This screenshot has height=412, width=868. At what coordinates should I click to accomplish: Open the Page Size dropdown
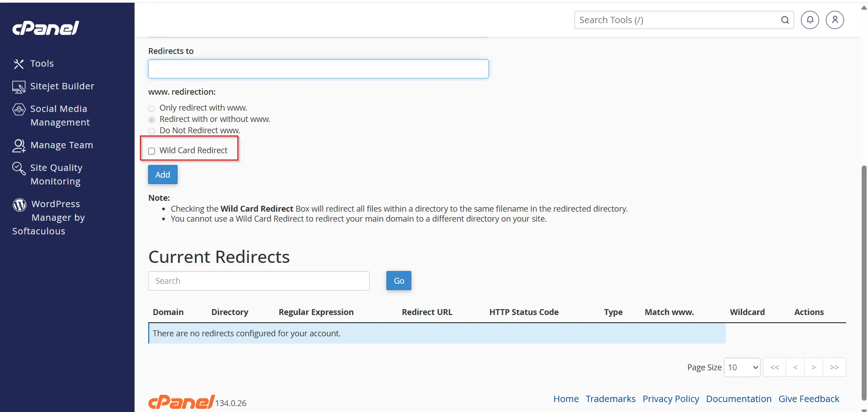coord(742,367)
